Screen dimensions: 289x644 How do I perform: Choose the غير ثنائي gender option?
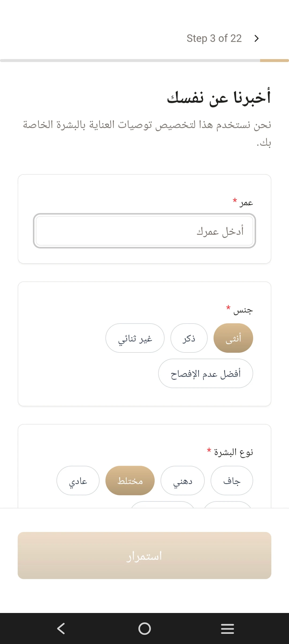[135, 338]
